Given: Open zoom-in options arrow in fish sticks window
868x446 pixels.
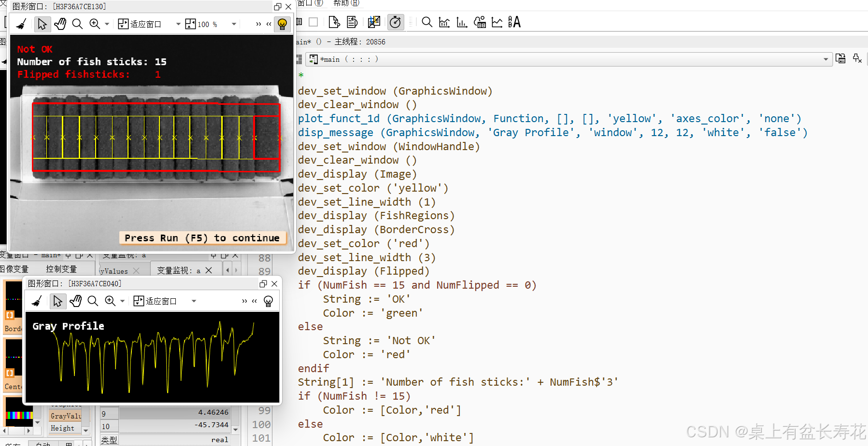Looking at the screenshot, I should [107, 24].
